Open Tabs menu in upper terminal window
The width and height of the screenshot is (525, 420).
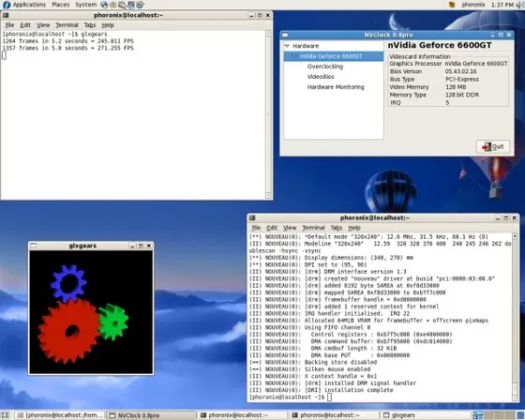point(90,25)
